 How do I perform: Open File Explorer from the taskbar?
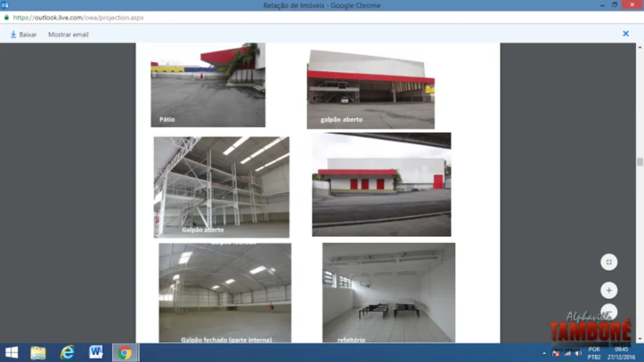38,352
